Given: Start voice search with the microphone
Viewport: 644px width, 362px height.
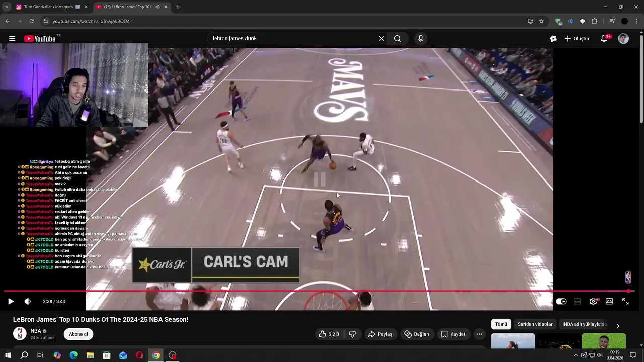Looking at the screenshot, I should click(x=421, y=39).
